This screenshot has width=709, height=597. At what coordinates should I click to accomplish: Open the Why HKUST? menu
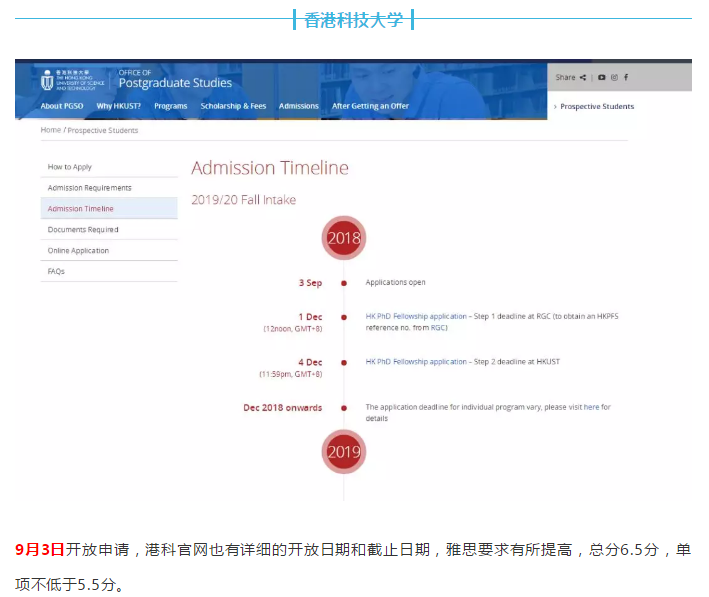pyautogui.click(x=118, y=106)
